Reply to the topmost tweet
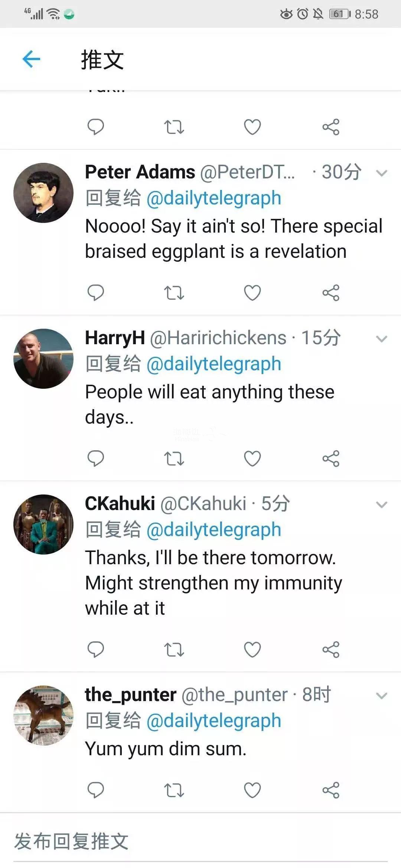Image resolution: width=401 pixels, height=868 pixels. [96, 127]
